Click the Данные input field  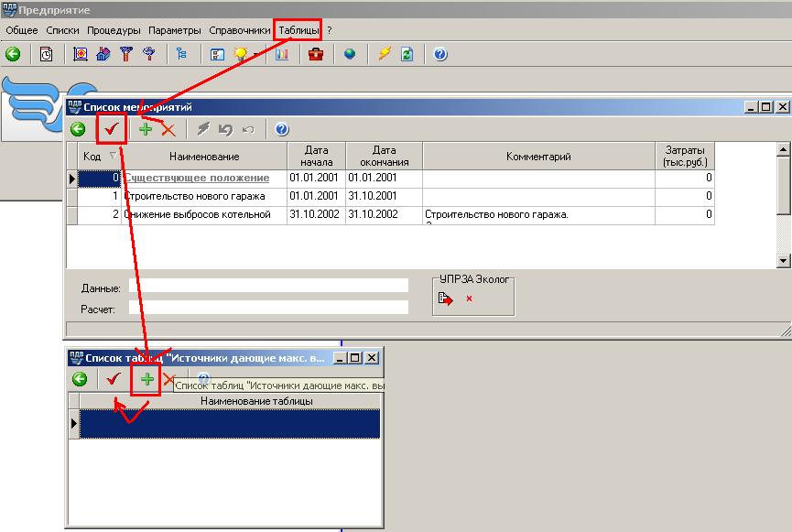coord(267,288)
